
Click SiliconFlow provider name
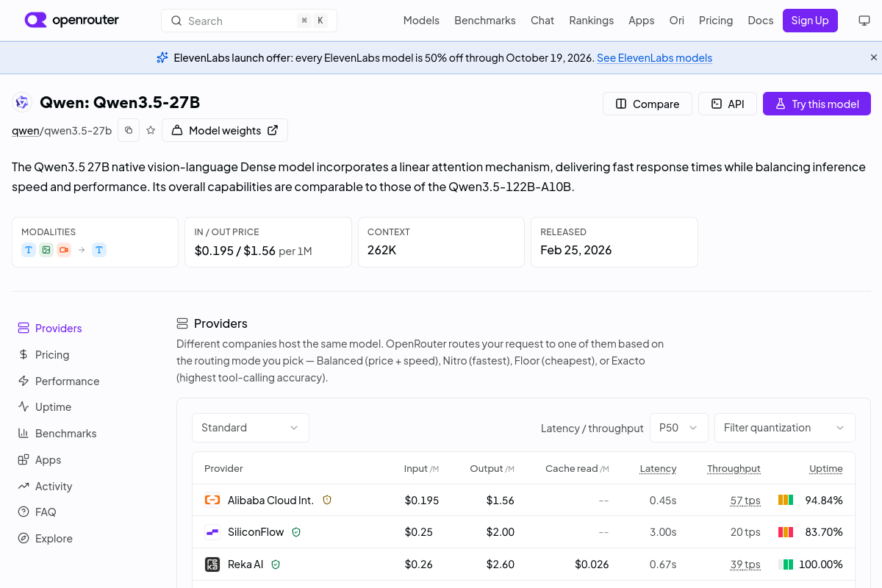(x=256, y=532)
